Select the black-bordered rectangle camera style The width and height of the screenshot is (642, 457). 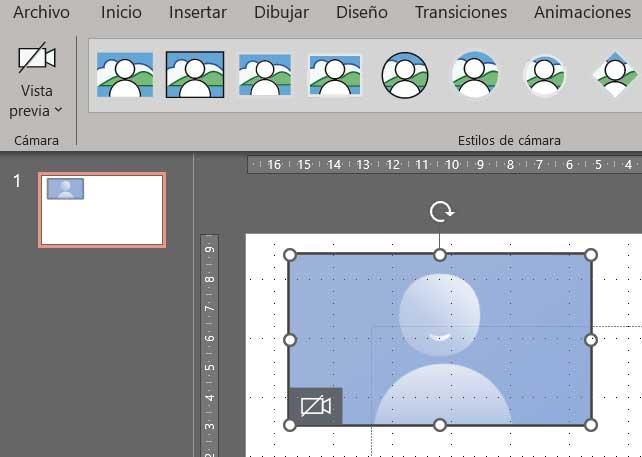[195, 75]
